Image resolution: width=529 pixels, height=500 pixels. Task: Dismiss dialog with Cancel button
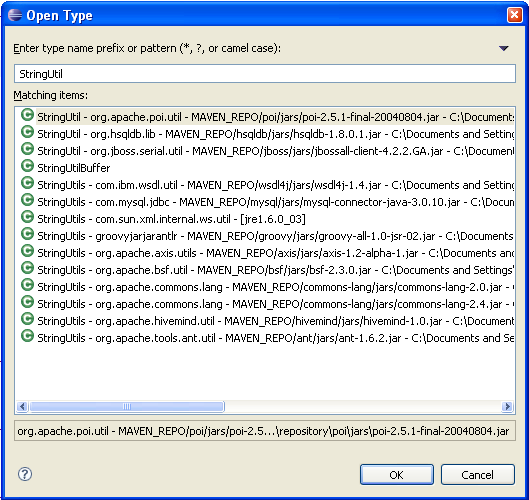(478, 475)
